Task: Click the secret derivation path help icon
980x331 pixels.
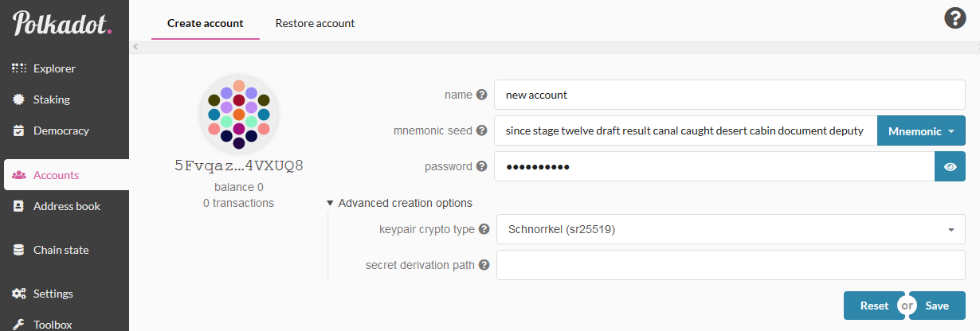Action: coord(484,265)
